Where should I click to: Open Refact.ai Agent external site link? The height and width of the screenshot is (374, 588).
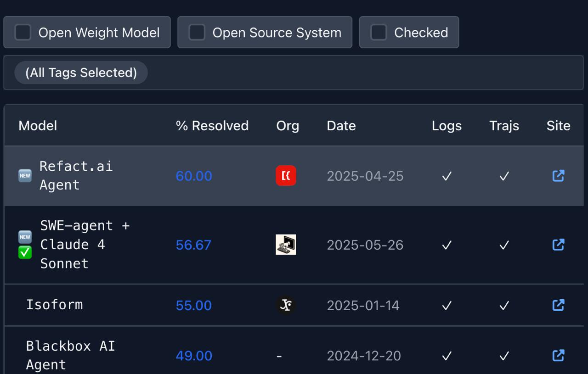[x=558, y=176]
